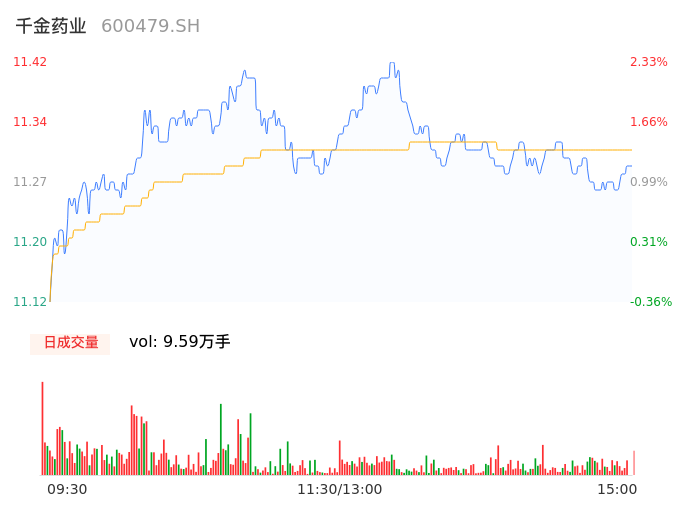Click the 1.66% percent axis label
The width and height of the screenshot is (686, 524).
pyautogui.click(x=649, y=122)
